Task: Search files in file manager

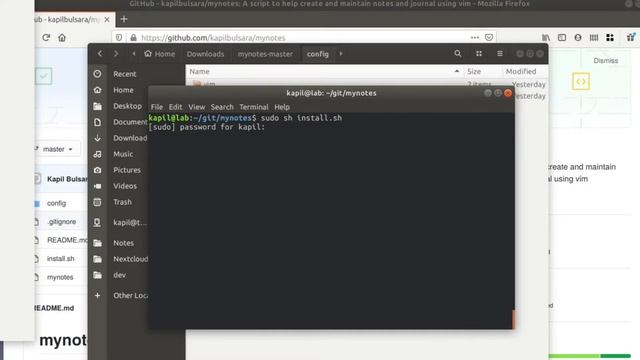Action: (x=458, y=53)
